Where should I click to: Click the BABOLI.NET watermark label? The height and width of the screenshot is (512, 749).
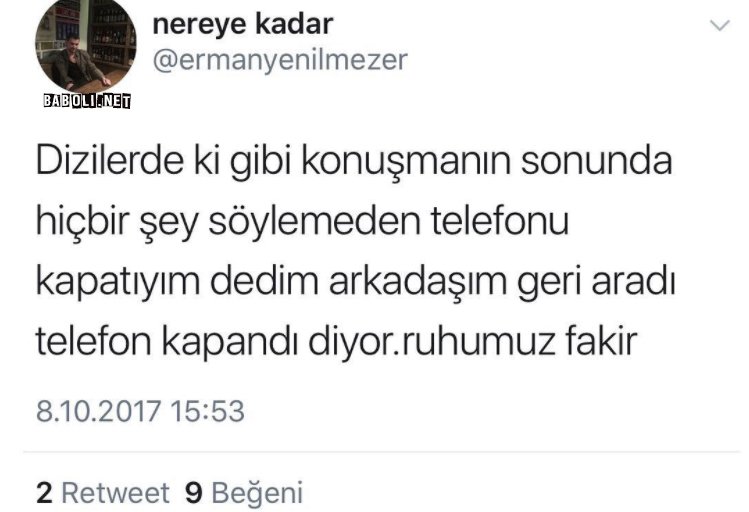[87, 101]
